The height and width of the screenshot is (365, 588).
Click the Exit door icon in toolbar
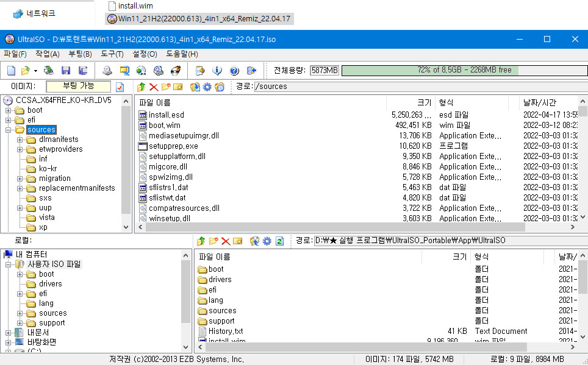pyautogui.click(x=251, y=70)
